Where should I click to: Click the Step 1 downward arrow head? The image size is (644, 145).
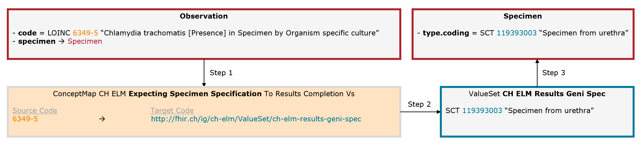(x=204, y=85)
